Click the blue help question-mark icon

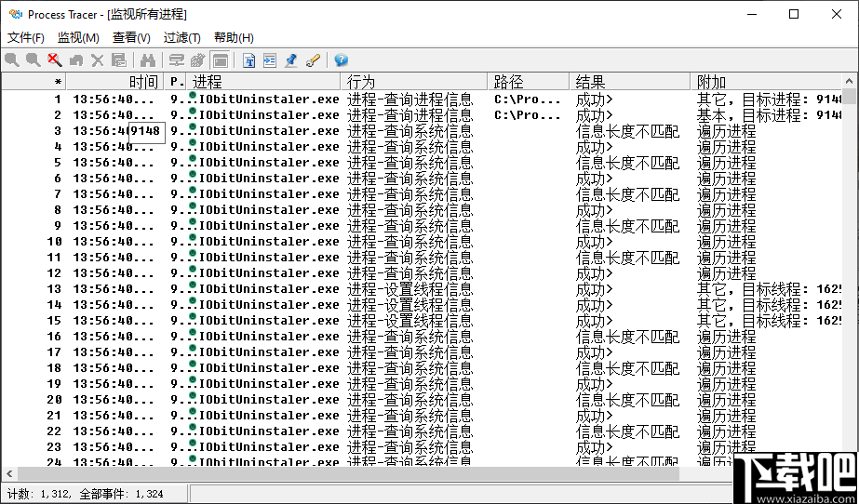342,60
